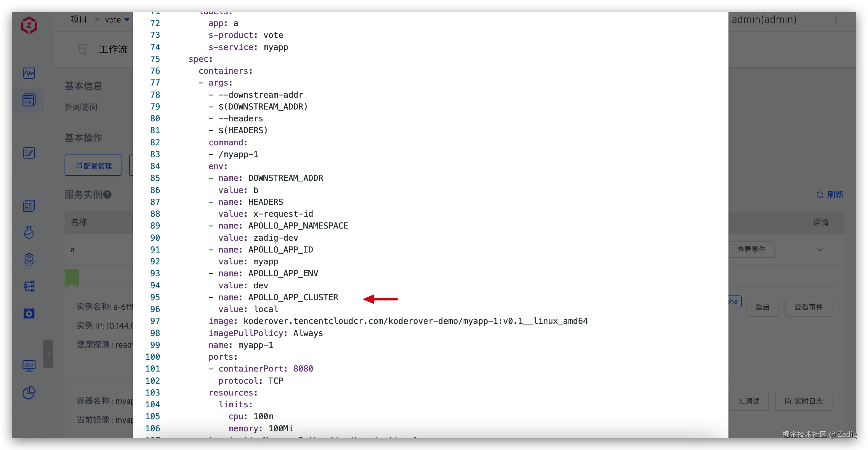Open 实时日志 realtime logs
This screenshot has width=868, height=450.
point(804,401)
